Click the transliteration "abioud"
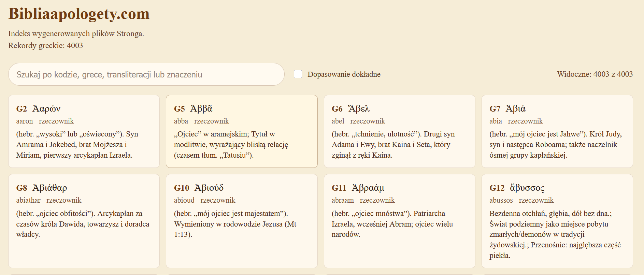This screenshot has height=275, width=644. coord(184,200)
